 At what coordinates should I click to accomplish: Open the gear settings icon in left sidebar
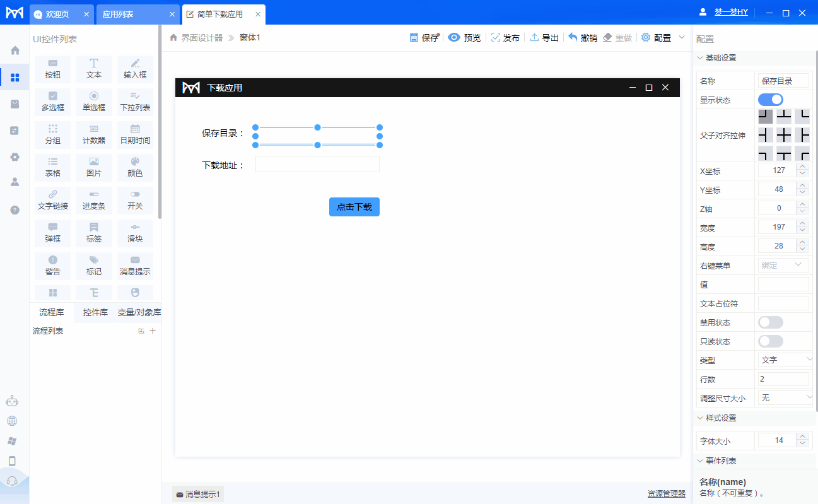coord(15,156)
